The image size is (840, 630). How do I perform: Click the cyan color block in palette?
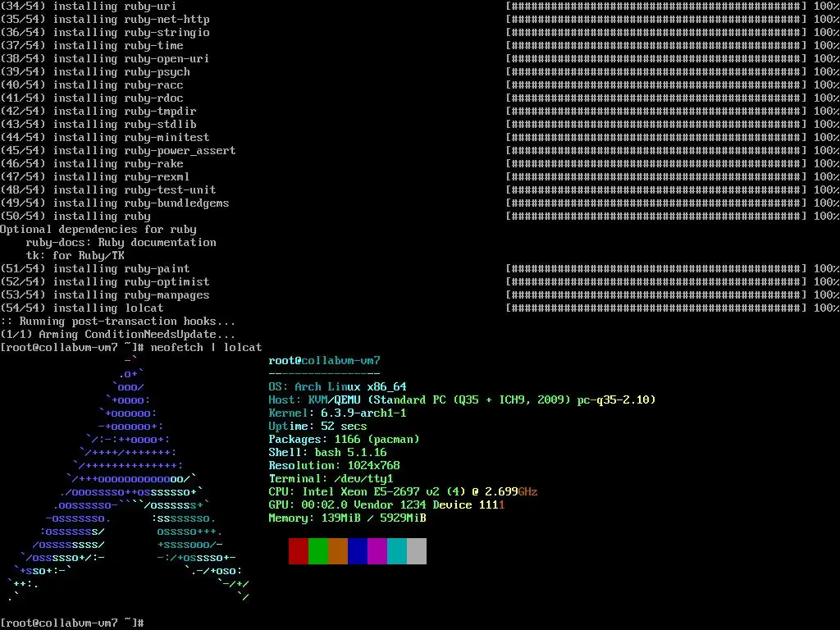(x=397, y=551)
